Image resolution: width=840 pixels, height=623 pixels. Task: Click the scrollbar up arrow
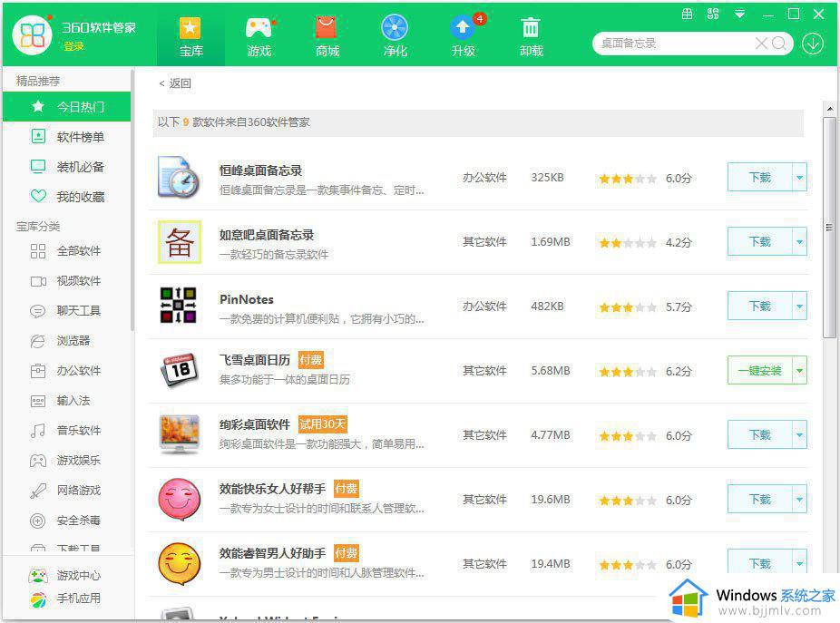pos(829,109)
